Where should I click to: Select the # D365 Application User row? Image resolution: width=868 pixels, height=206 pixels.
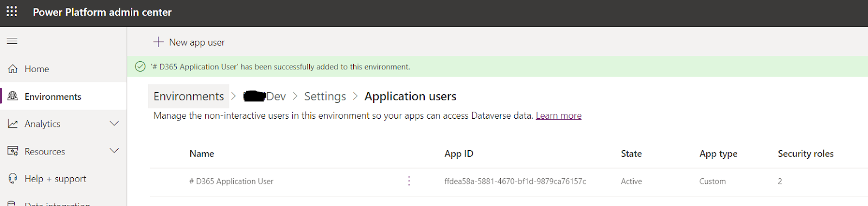click(x=509, y=182)
